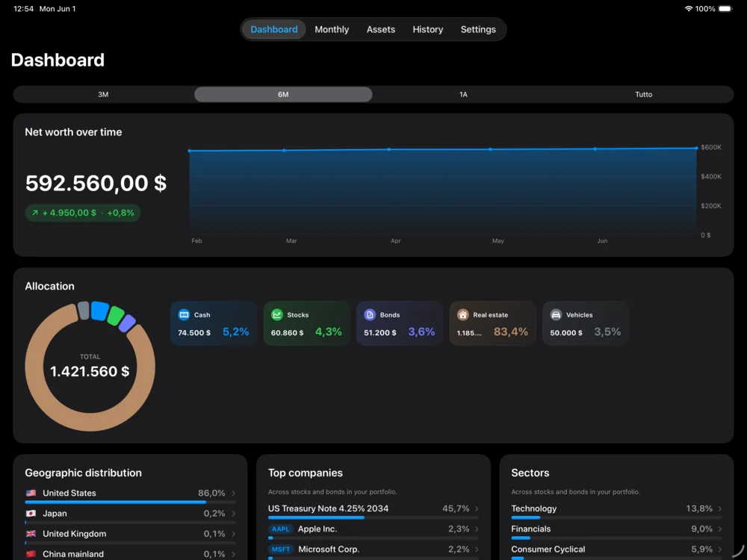Image resolution: width=747 pixels, height=560 pixels.
Task: Click the Stocks chart icon
Action: pos(277,315)
